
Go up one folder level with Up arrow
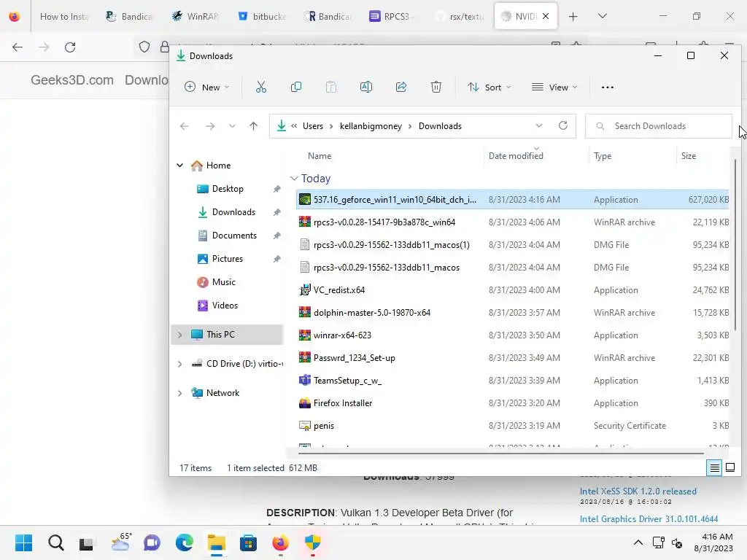click(x=253, y=126)
